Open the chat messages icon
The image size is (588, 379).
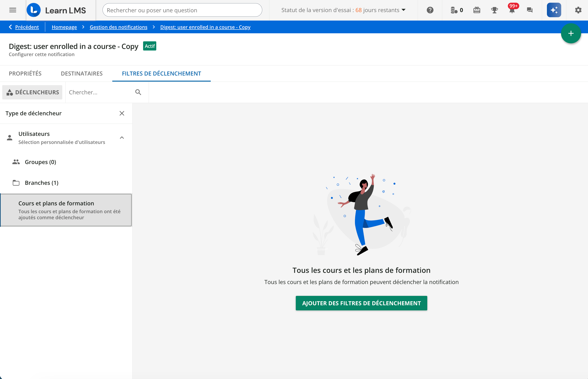click(x=530, y=10)
